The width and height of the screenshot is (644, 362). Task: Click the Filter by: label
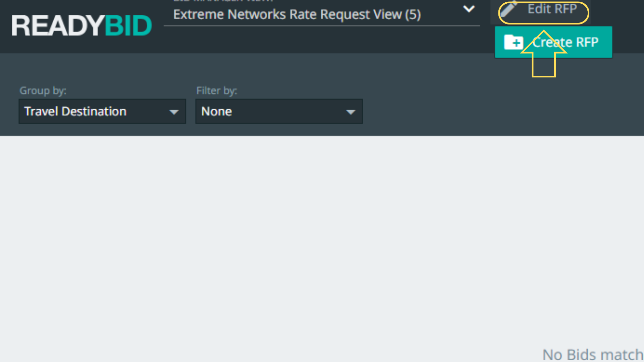coord(217,90)
